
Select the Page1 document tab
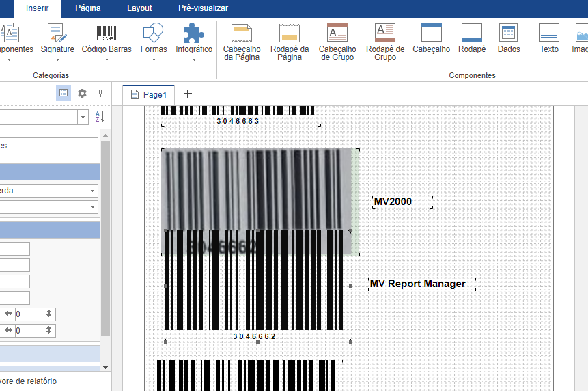pos(148,94)
